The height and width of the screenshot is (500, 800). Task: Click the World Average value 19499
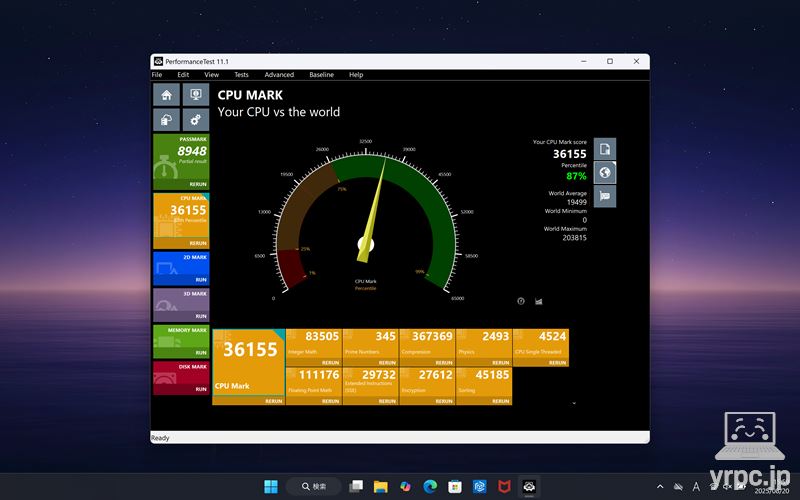(577, 202)
